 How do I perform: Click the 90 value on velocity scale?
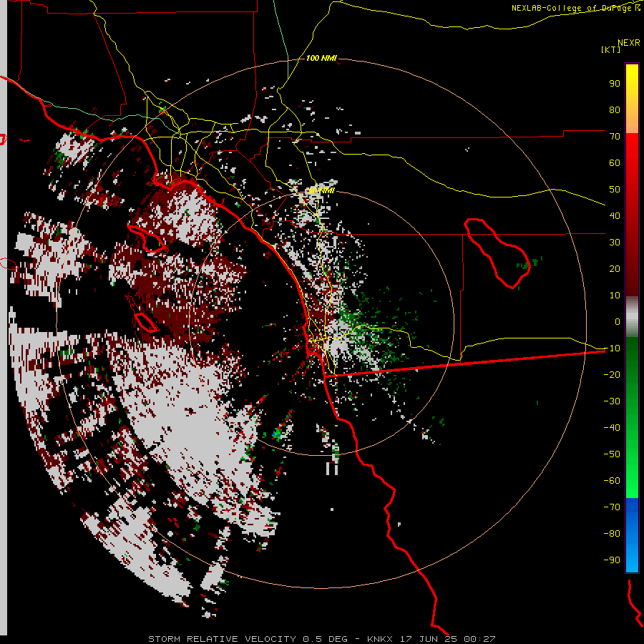point(615,84)
